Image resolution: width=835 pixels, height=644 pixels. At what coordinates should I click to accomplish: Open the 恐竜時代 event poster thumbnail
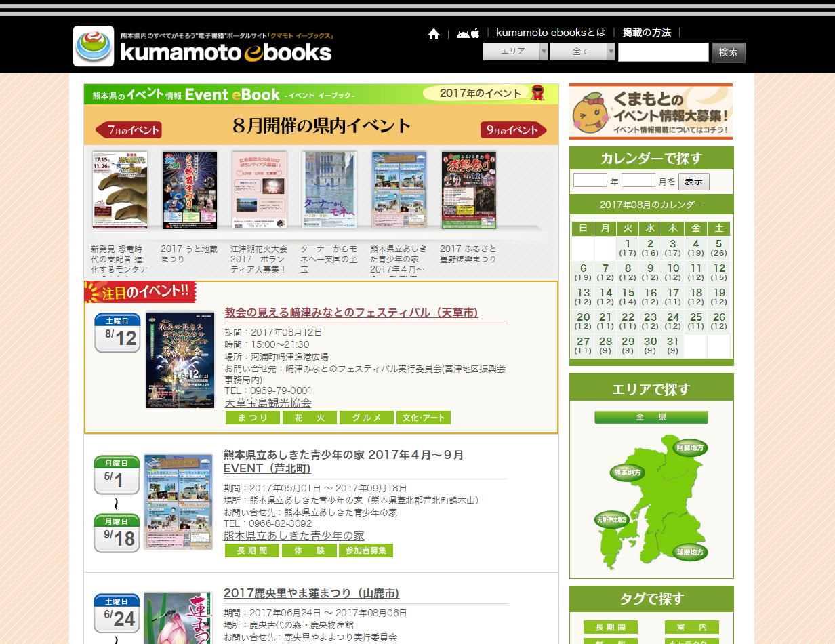pyautogui.click(x=120, y=190)
